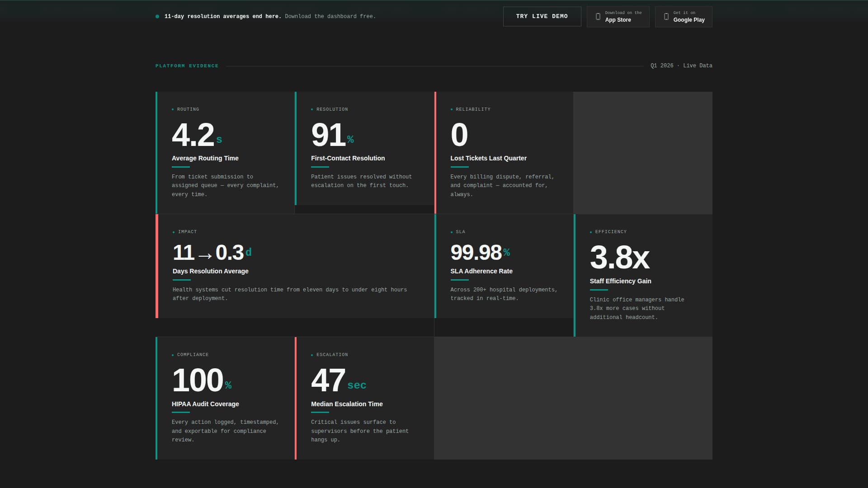Viewport: 868px width, 488px height.
Task: Click the 'Q1 2026 · Live Data' label
Action: click(x=681, y=66)
